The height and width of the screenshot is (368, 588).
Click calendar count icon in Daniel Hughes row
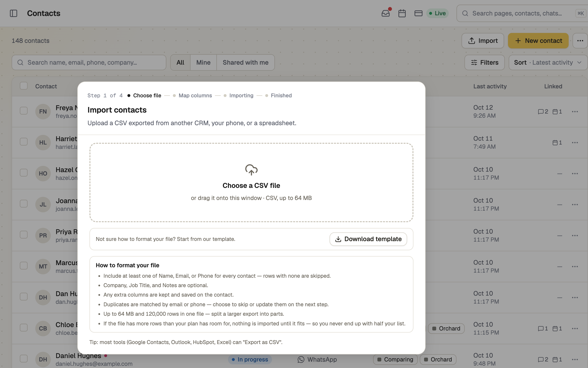[x=557, y=360]
